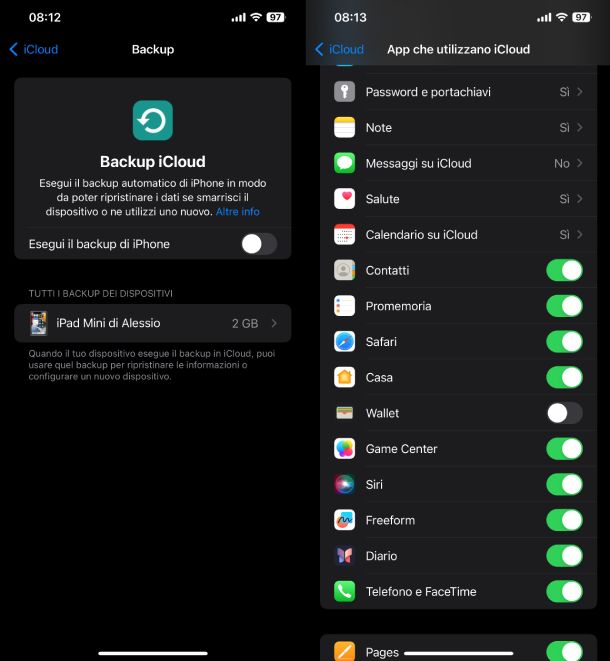Image resolution: width=610 pixels, height=661 pixels.
Task: Tap the Calendario su iCloud icon
Action: [x=344, y=234]
